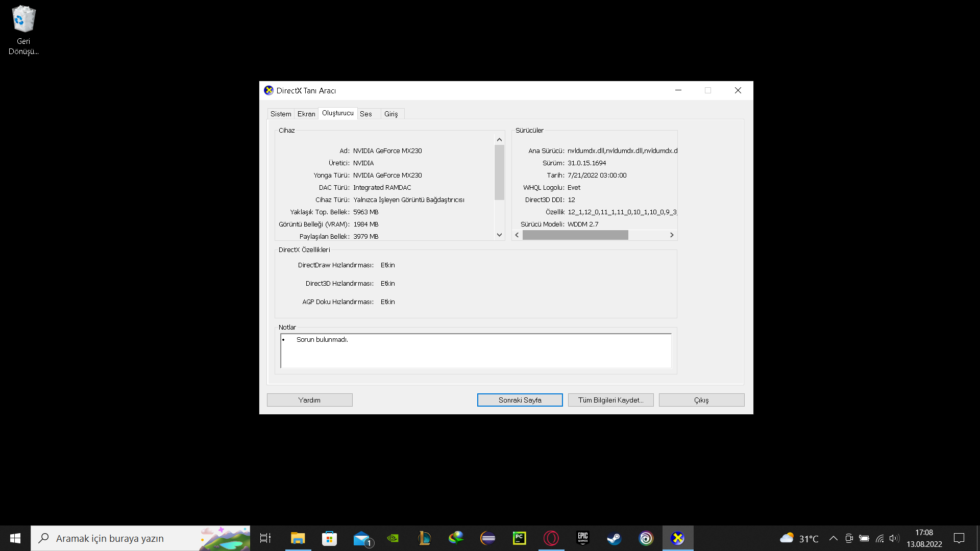Open League of Legends from taskbar

coord(424,538)
